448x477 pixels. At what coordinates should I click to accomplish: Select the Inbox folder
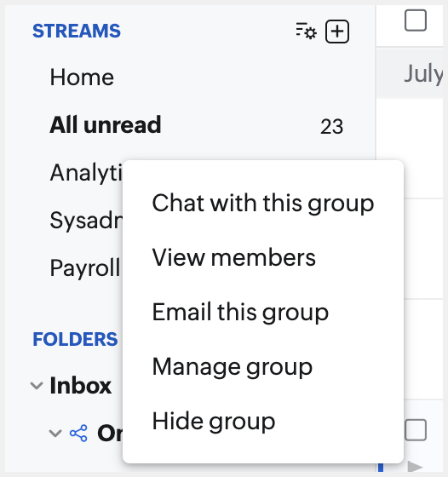pyautogui.click(x=81, y=386)
